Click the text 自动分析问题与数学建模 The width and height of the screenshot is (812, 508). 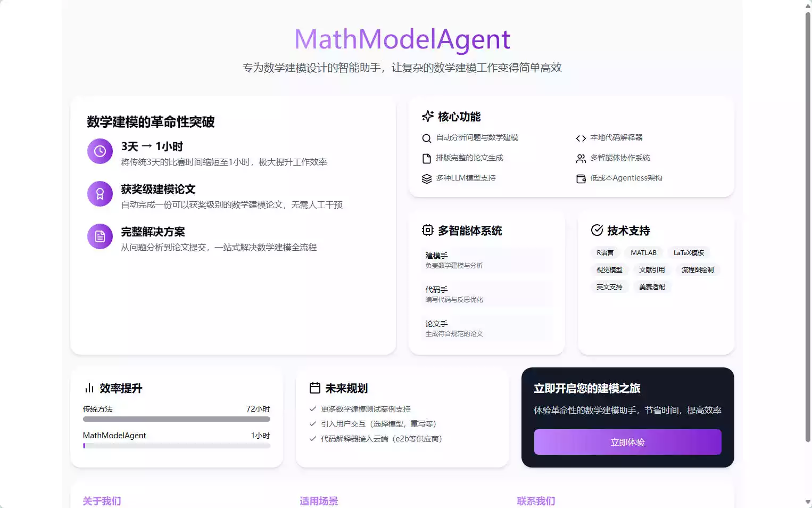[477, 137]
